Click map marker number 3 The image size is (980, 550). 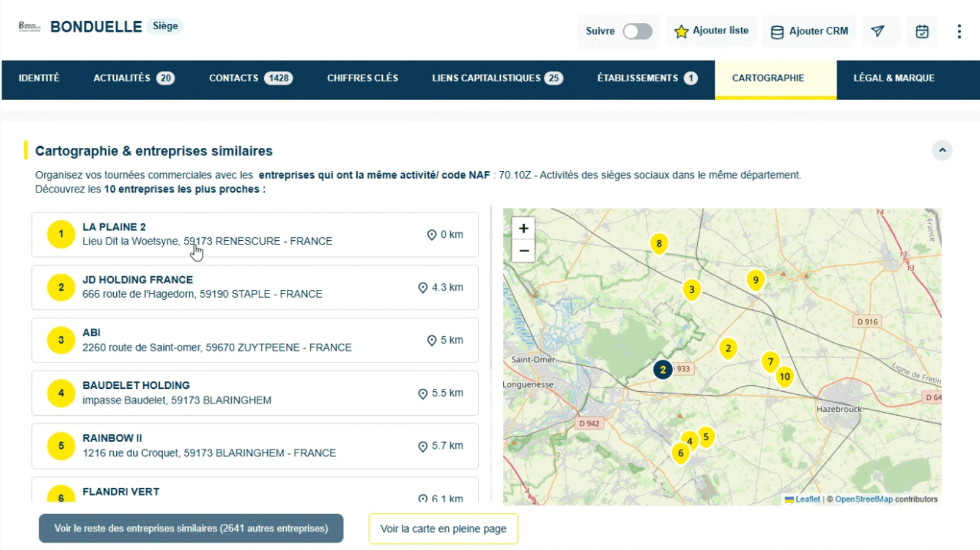pyautogui.click(x=691, y=290)
